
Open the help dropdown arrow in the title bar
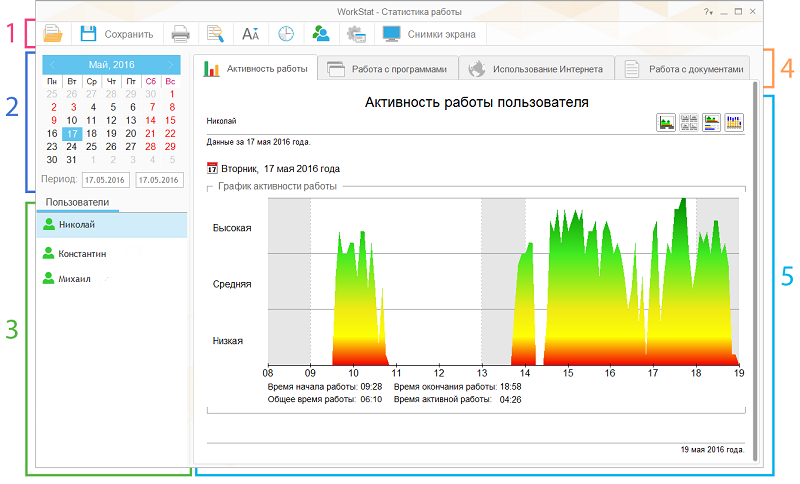click(x=708, y=12)
